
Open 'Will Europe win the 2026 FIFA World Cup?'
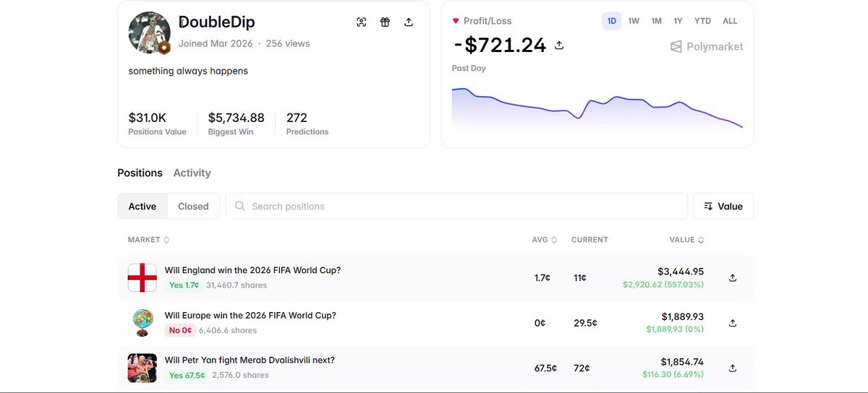[x=250, y=315]
